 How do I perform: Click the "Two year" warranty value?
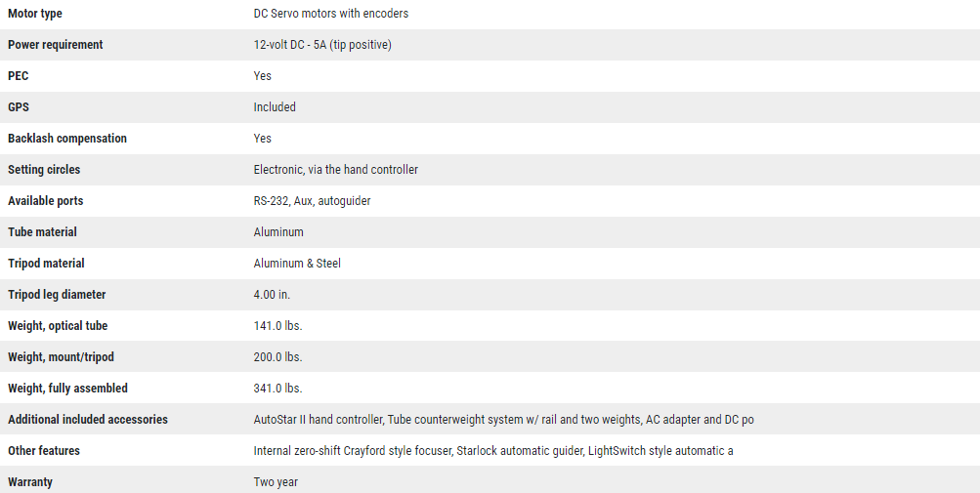(276, 482)
